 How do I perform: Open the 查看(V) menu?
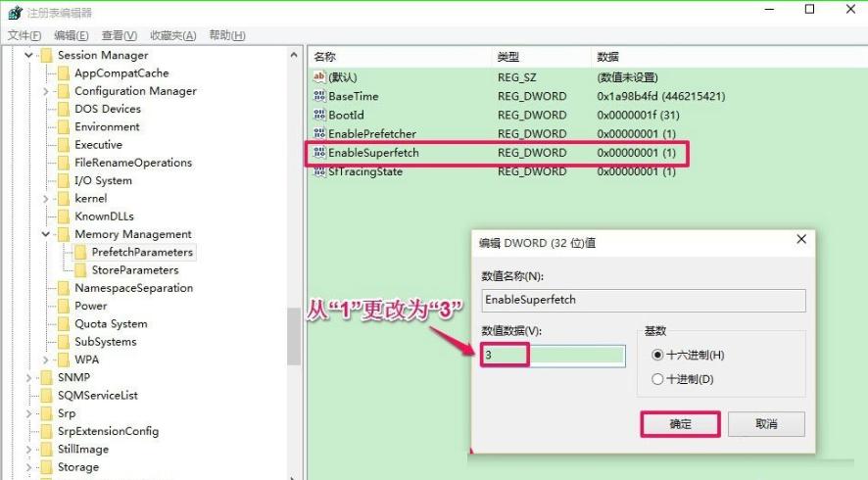pyautogui.click(x=119, y=35)
